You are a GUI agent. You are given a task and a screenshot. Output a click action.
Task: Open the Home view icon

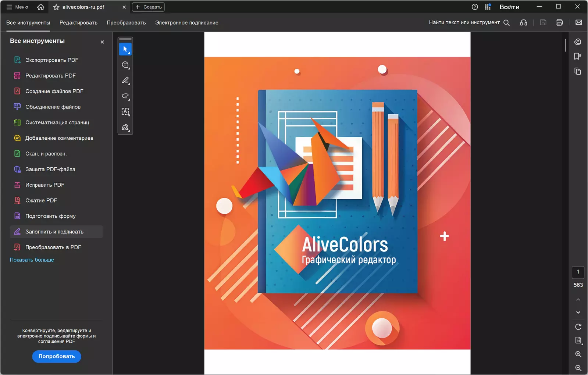pyautogui.click(x=41, y=7)
